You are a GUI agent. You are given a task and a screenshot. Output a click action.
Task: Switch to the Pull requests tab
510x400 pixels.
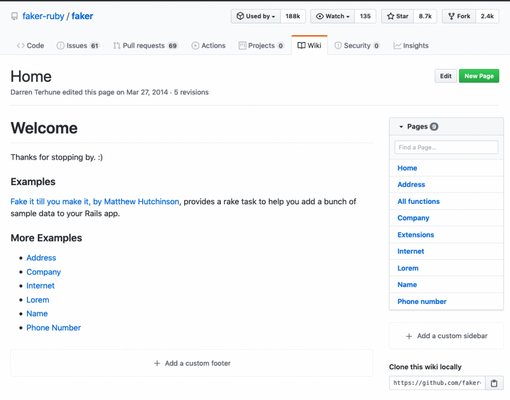pyautogui.click(x=145, y=46)
